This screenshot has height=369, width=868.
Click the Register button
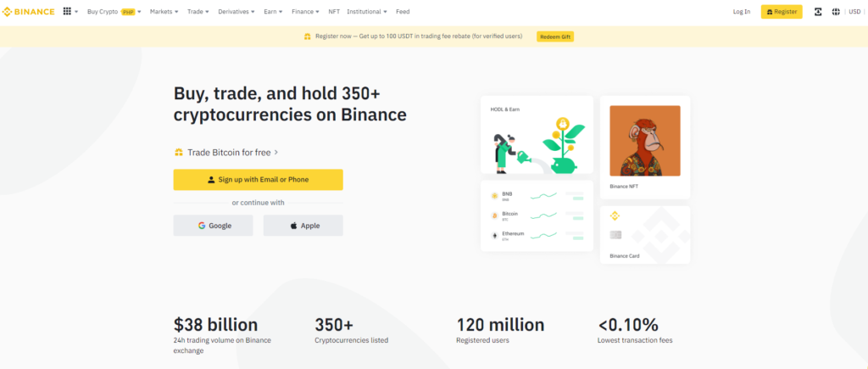coord(782,12)
